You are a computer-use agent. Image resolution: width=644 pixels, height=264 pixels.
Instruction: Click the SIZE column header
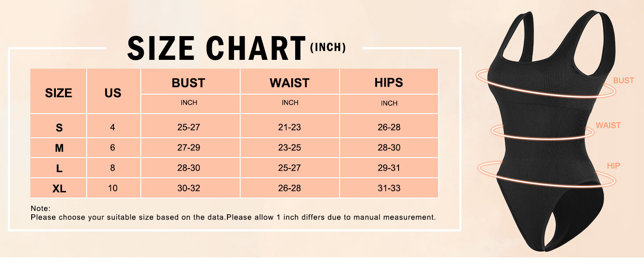(x=59, y=93)
